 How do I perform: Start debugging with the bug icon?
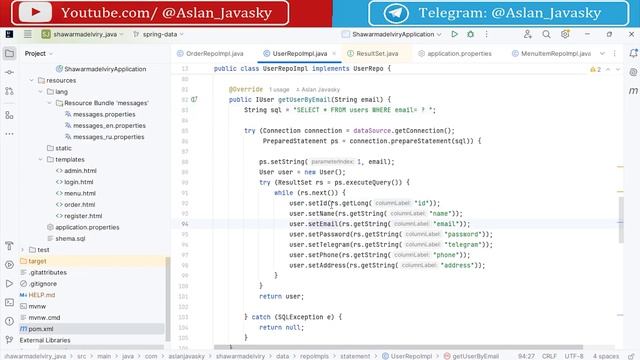point(470,34)
